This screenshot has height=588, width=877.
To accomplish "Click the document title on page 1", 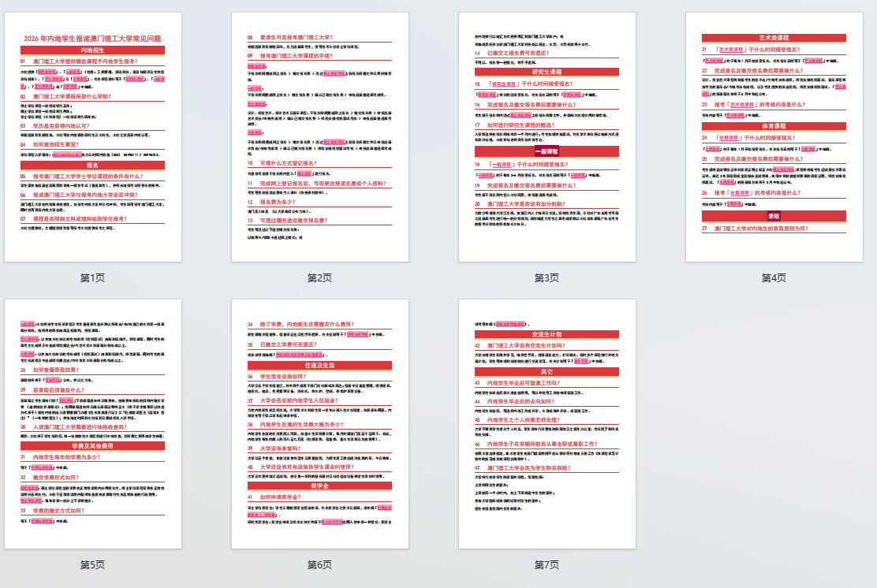I will 92,39.
